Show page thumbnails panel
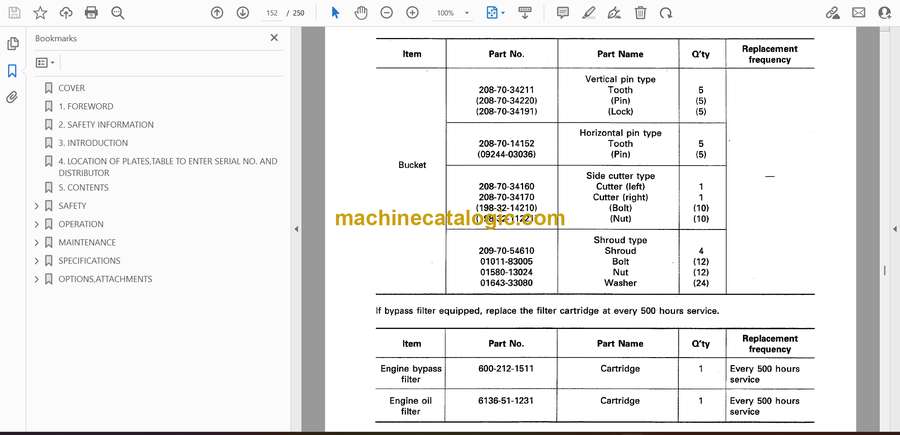 point(13,44)
